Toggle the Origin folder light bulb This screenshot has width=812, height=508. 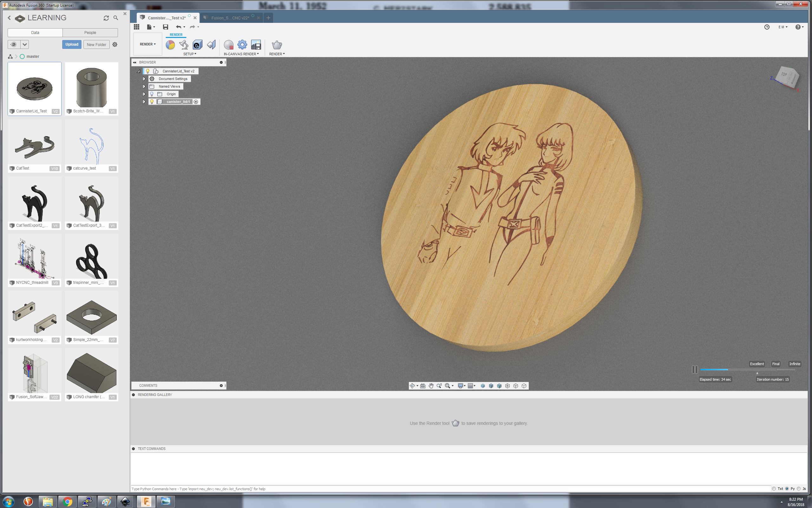click(x=152, y=94)
